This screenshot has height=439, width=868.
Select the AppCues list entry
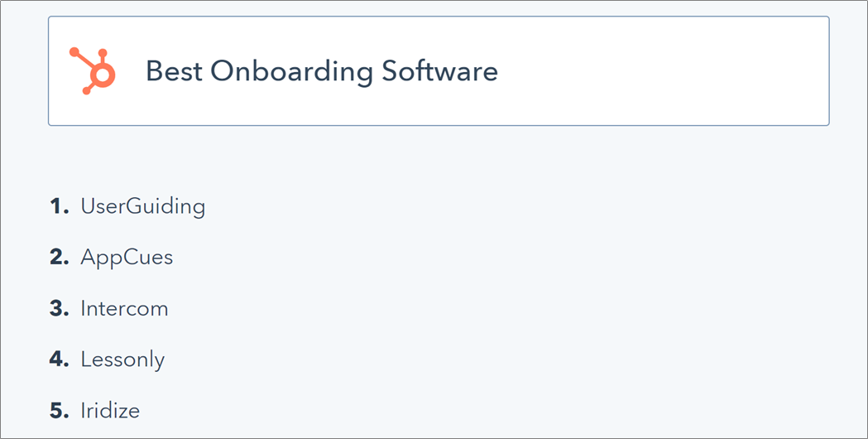pos(127,258)
